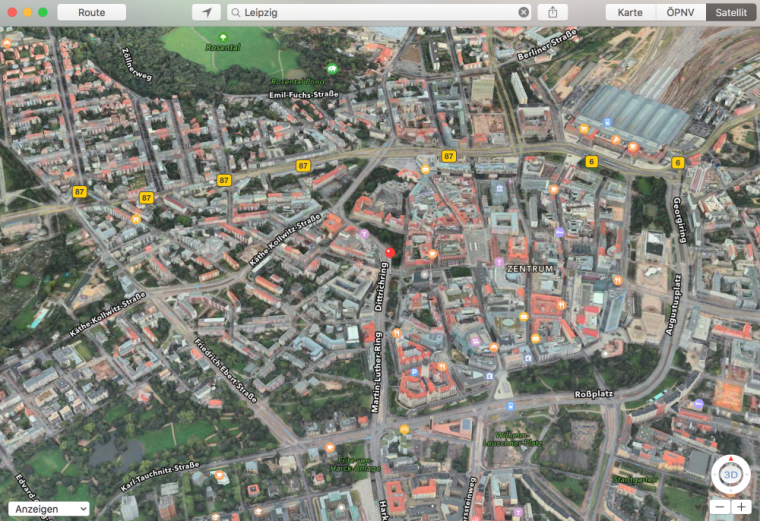Viewport: 760px width, 521px height.
Task: Click the current location arrow button
Action: coord(207,12)
